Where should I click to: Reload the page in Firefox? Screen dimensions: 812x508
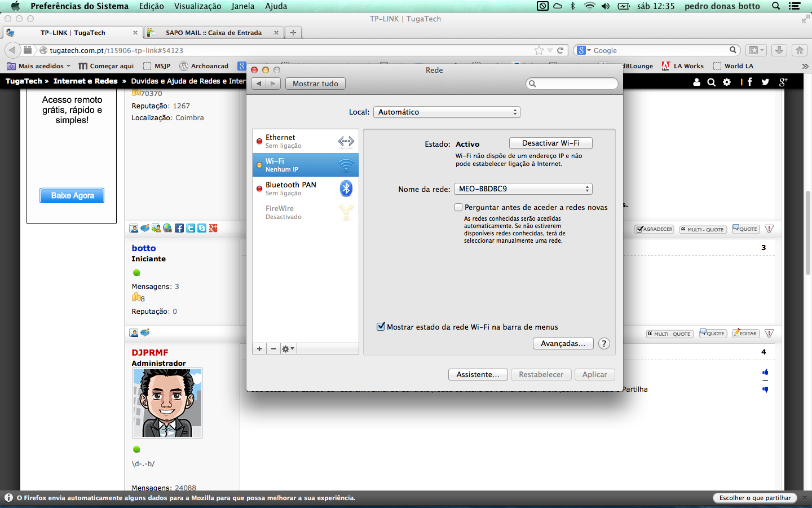(x=561, y=50)
